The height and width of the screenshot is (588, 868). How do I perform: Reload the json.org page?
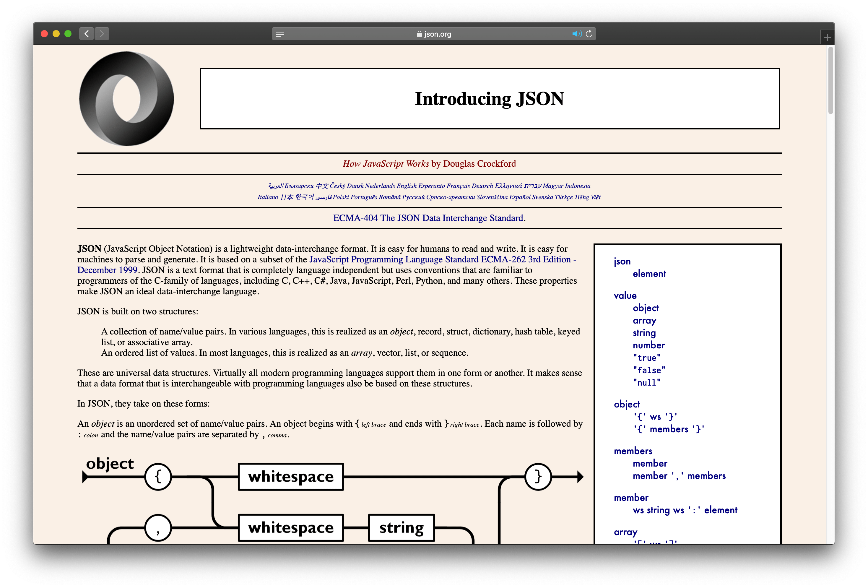(x=589, y=34)
